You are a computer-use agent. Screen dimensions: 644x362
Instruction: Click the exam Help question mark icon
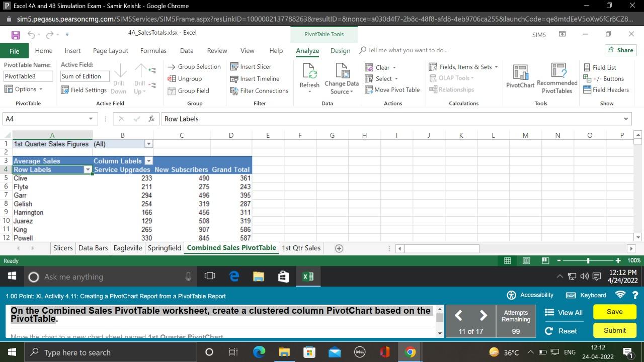[635, 295]
